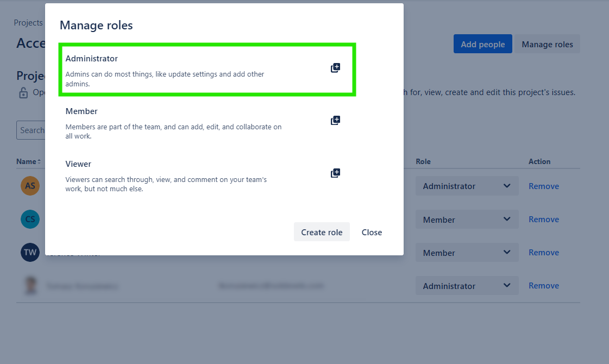Sort by the Name column arrow
The image size is (609, 364).
click(x=39, y=161)
